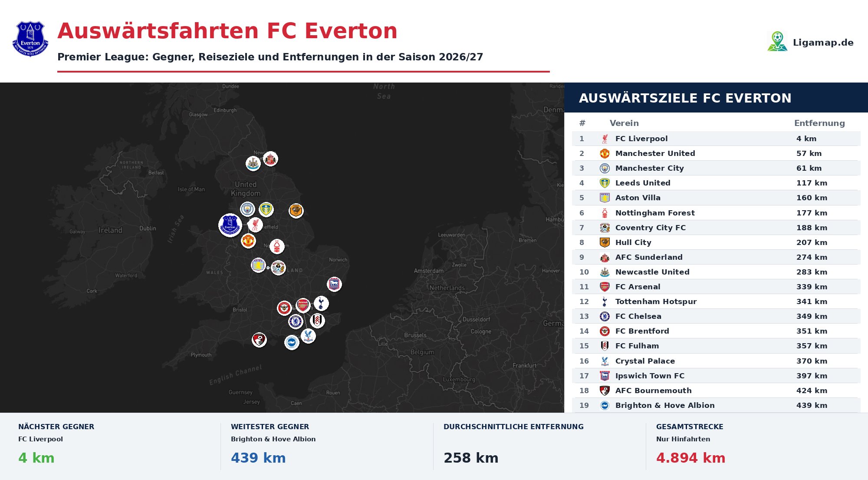This screenshot has height=480, width=868.
Task: Click the Tottenham Hotspur map marker
Action: [321, 303]
